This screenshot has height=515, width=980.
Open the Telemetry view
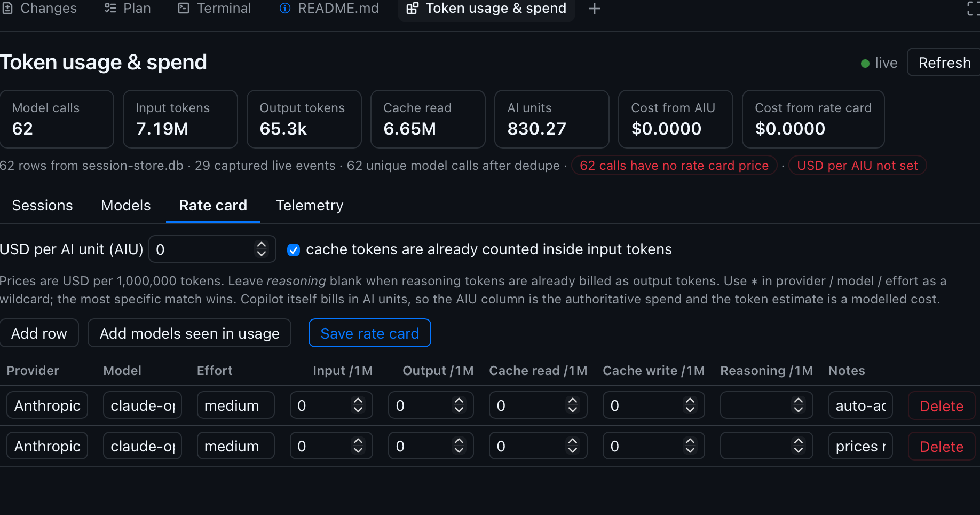click(x=310, y=206)
